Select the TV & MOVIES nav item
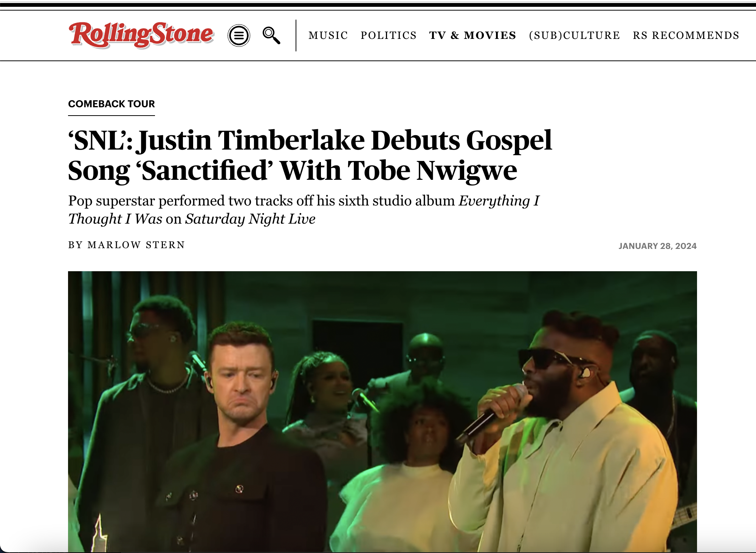 [472, 36]
